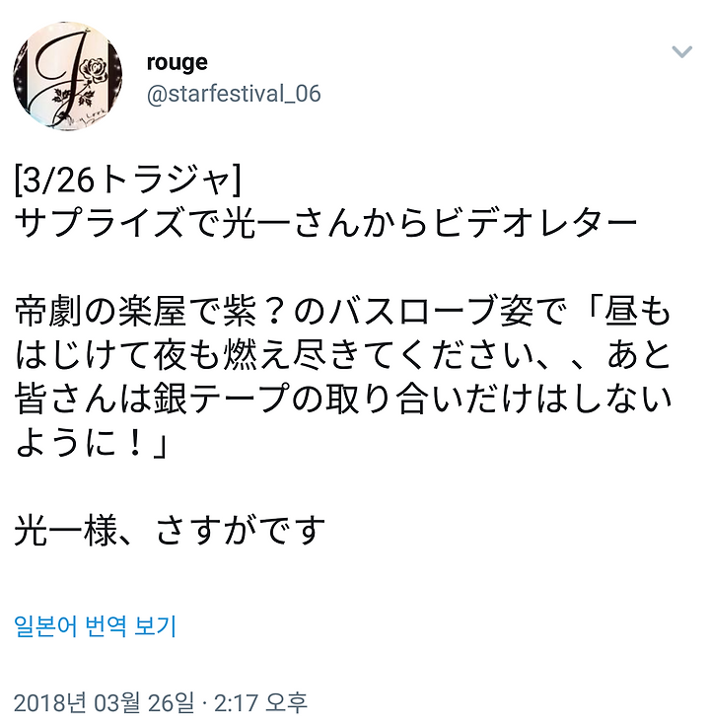Open the rouge display name profile
Image resolution: width=710 pixels, height=728 pixels.
pyautogui.click(x=177, y=63)
